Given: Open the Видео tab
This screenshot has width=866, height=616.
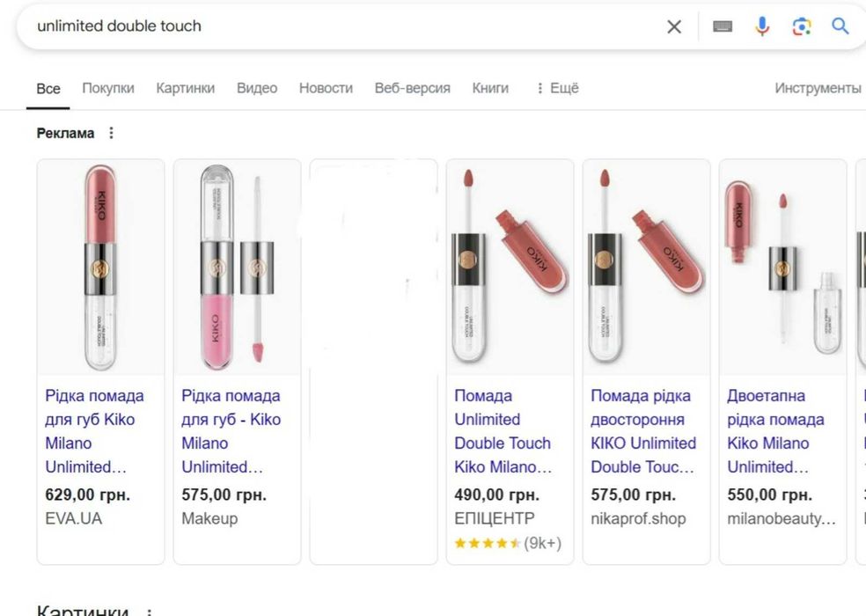Looking at the screenshot, I should [257, 88].
